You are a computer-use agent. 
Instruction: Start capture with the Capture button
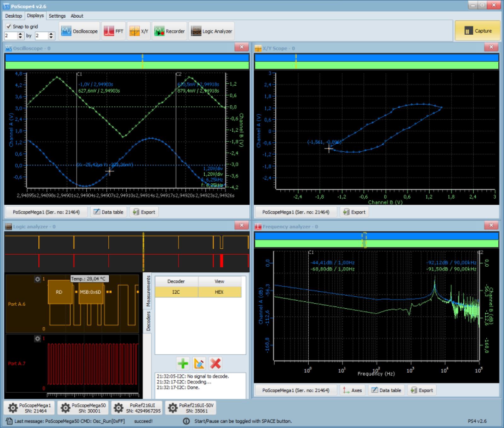tap(478, 31)
